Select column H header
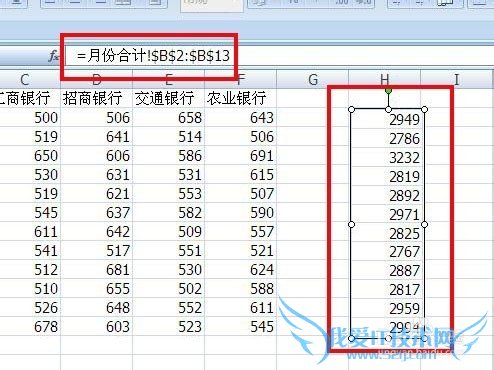Viewport: 494px width, 370px height. pyautogui.click(x=385, y=80)
